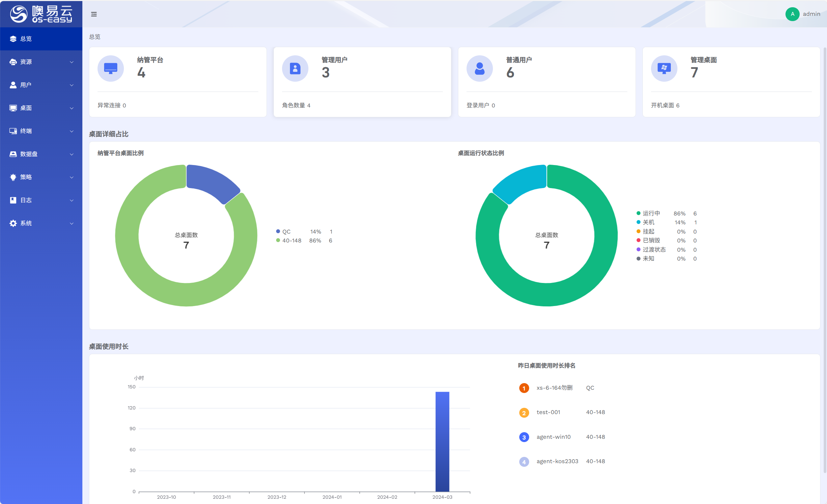
Task: Click the hamburger sidebar collapse icon
Action: (x=94, y=14)
